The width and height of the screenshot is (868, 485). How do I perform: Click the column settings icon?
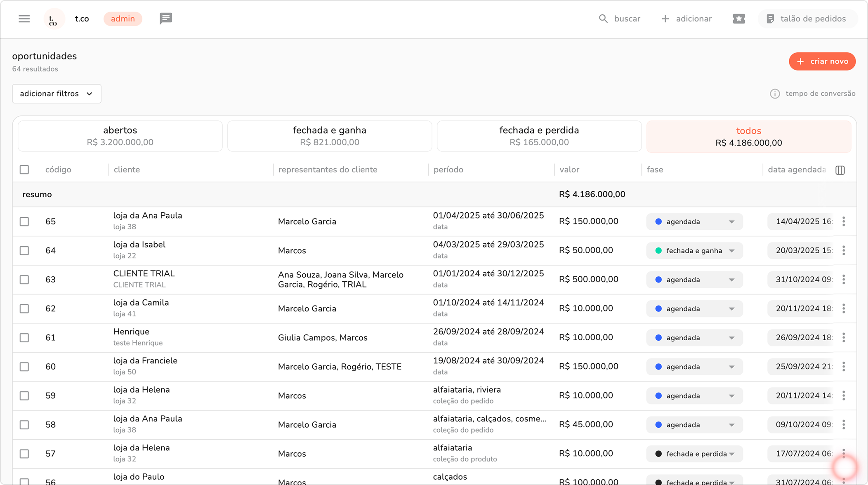[x=840, y=170]
